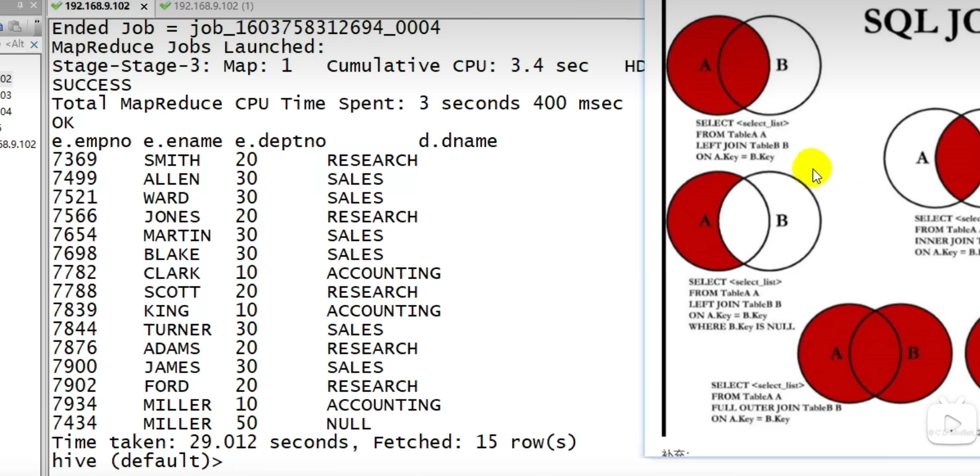Click the blue X next to the <Alt field
Screen dimensions: 980x476
(34, 44)
